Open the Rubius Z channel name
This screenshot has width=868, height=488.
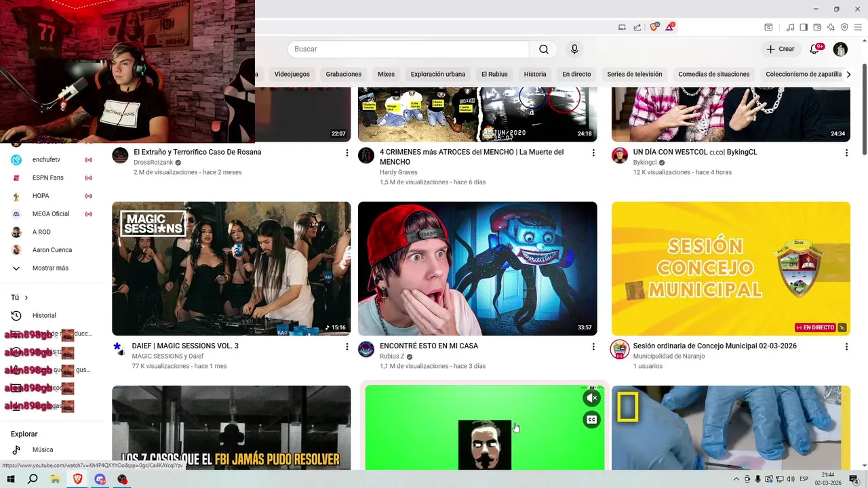[392, 357]
